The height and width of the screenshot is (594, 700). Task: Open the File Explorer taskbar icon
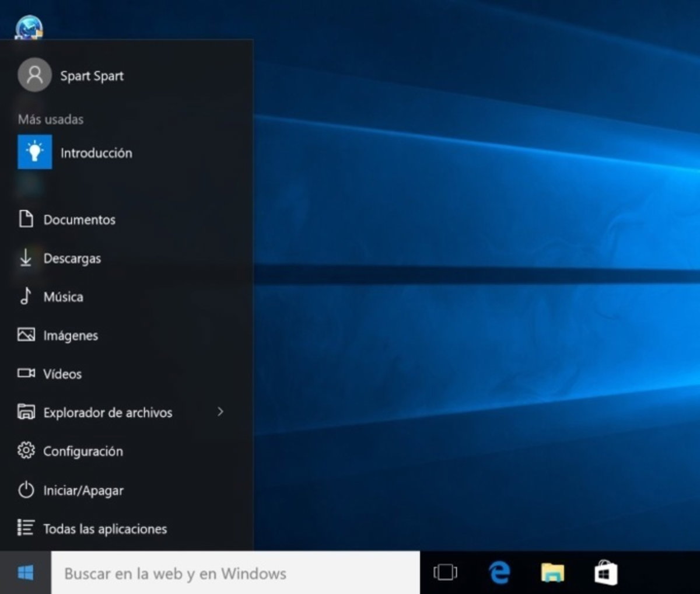553,574
